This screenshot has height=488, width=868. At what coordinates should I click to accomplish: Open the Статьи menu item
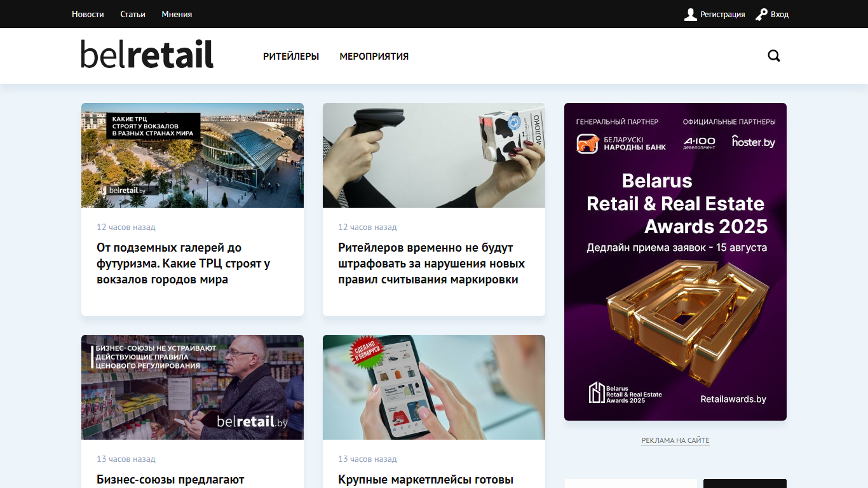pos(133,14)
